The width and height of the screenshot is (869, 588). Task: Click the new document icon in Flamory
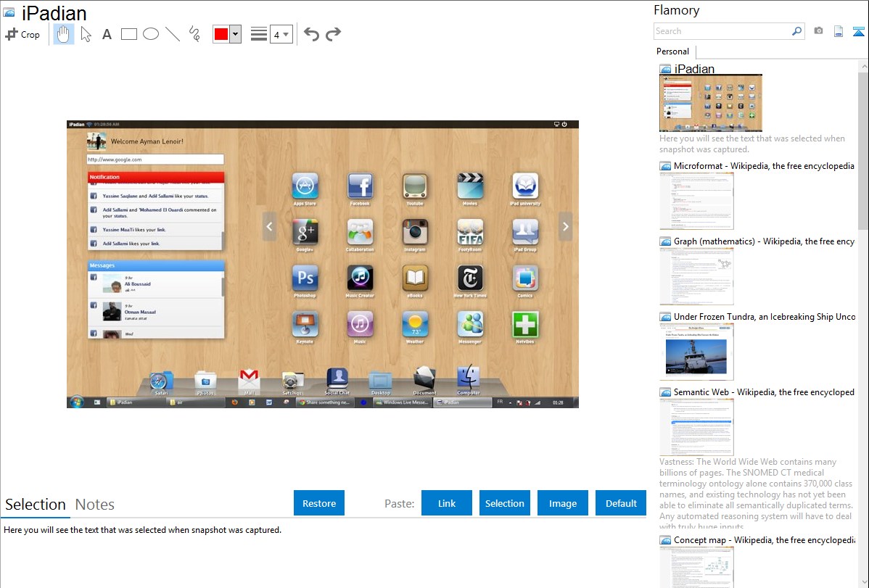[839, 31]
